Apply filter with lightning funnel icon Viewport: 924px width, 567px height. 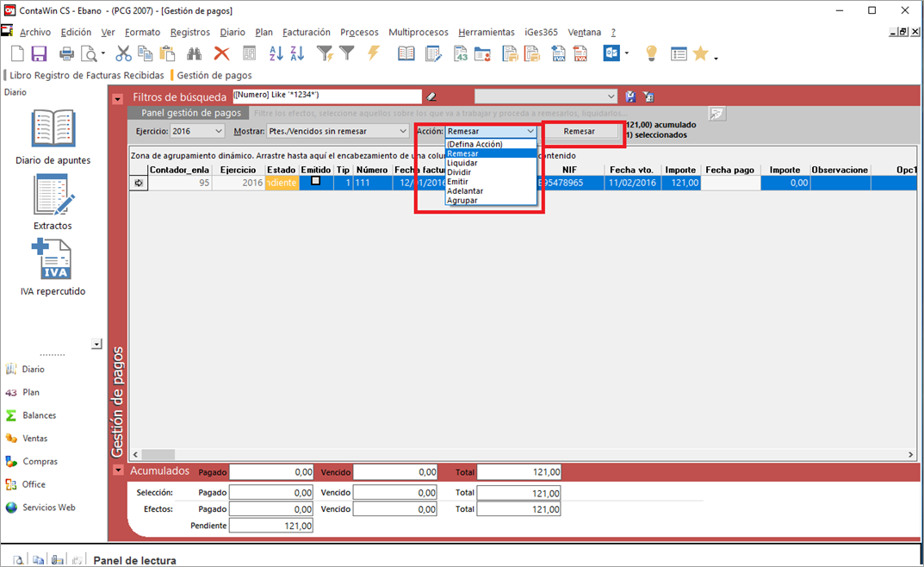(325, 54)
